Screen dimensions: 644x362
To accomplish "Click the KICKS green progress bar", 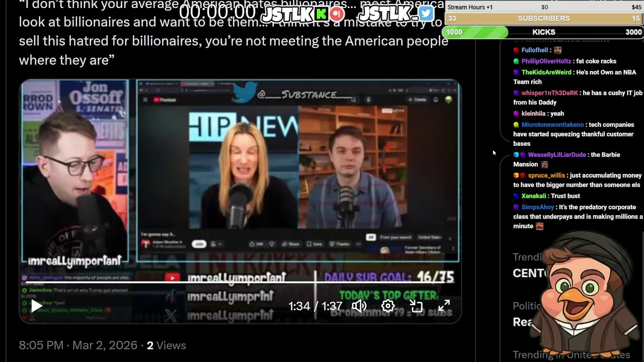I will click(476, 32).
